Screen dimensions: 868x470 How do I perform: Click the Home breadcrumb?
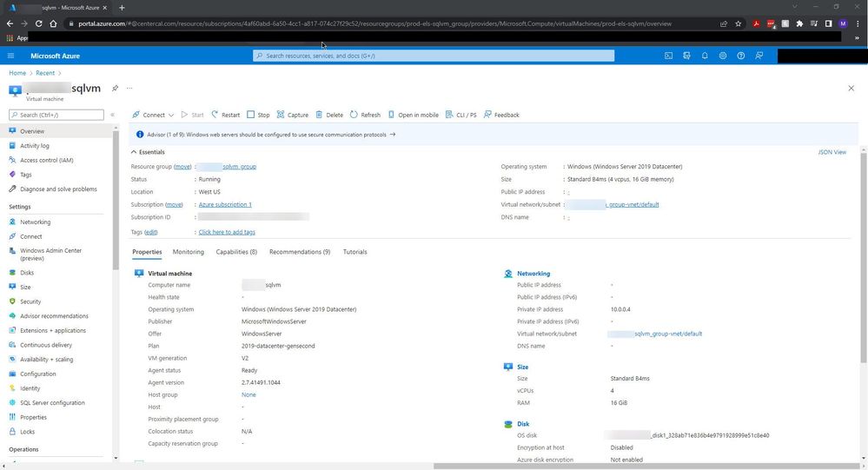(17, 73)
